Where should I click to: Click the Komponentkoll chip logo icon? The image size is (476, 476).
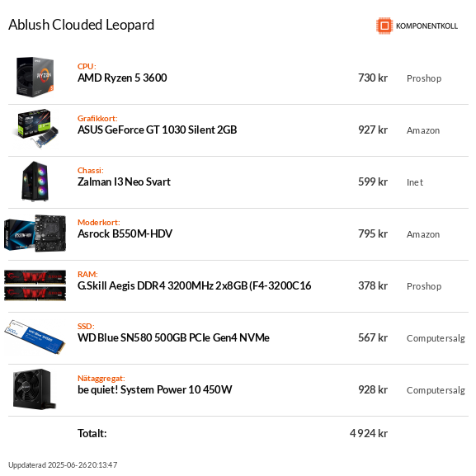(384, 26)
